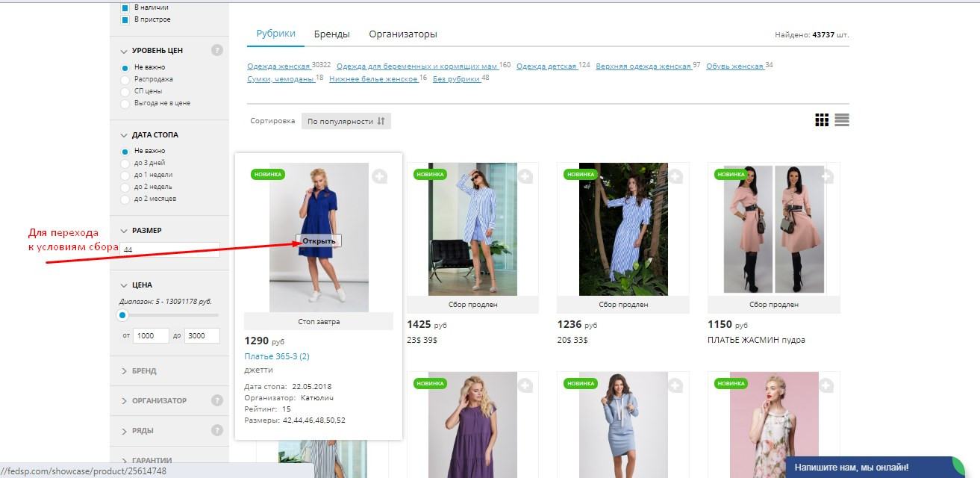The width and height of the screenshot is (980, 478).
Task: Open the grey hooded dress photo
Action: [x=623, y=425]
